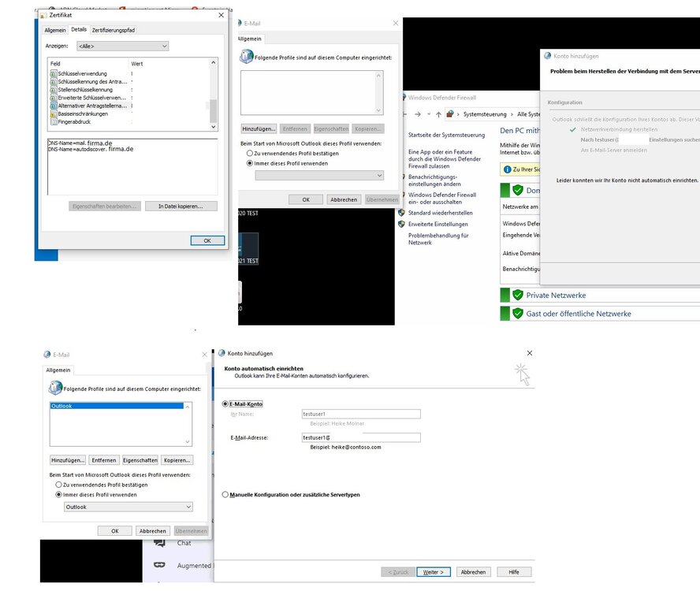The image size is (700, 591).
Task: Select the E-Mail-Konto radio button
Action: 226,403
